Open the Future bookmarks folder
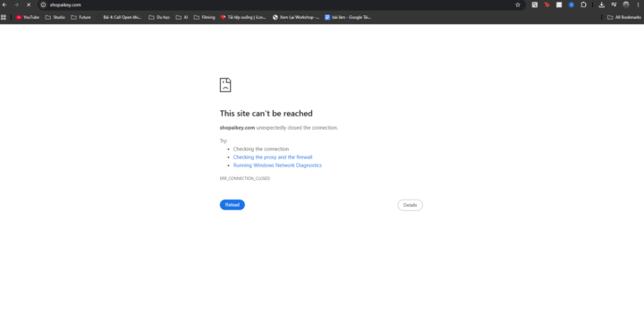The image size is (644, 332). point(80,17)
